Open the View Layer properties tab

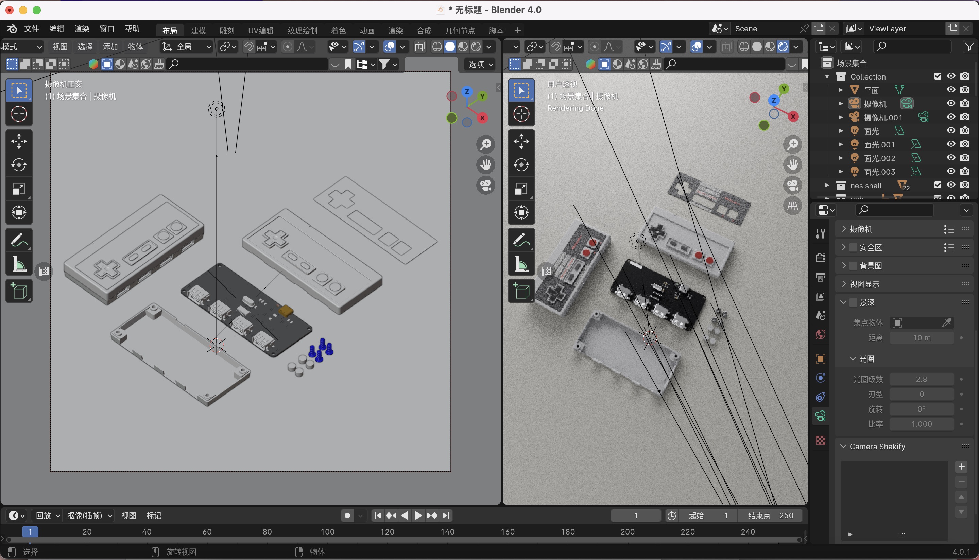point(821,296)
